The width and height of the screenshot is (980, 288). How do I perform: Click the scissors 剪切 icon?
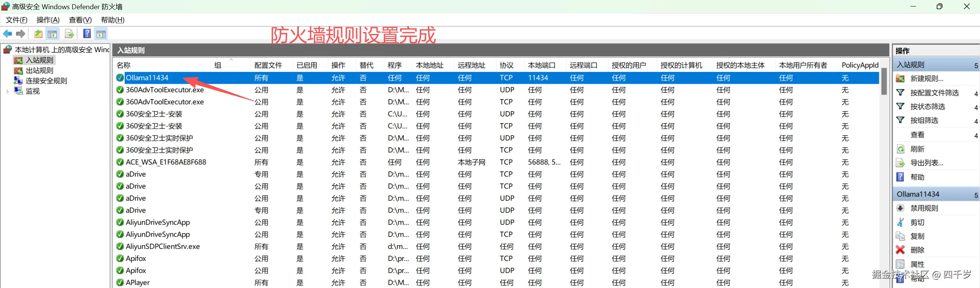[x=900, y=222]
